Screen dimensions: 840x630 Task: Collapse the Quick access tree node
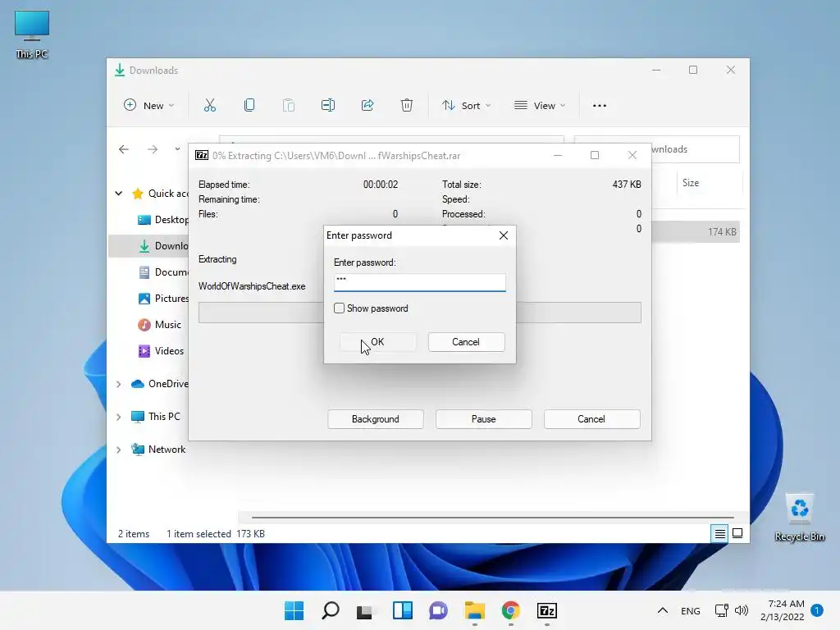click(118, 194)
